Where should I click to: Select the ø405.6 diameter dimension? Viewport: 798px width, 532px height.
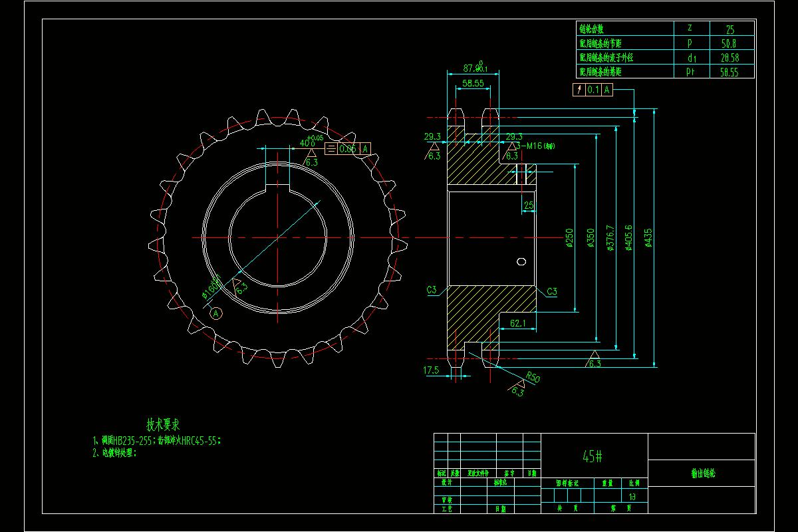[629, 237]
